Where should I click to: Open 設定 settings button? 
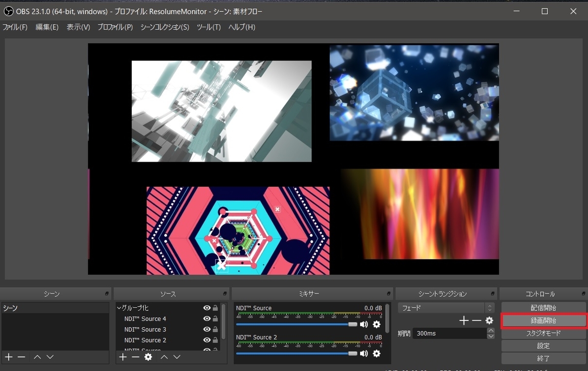pyautogui.click(x=543, y=346)
